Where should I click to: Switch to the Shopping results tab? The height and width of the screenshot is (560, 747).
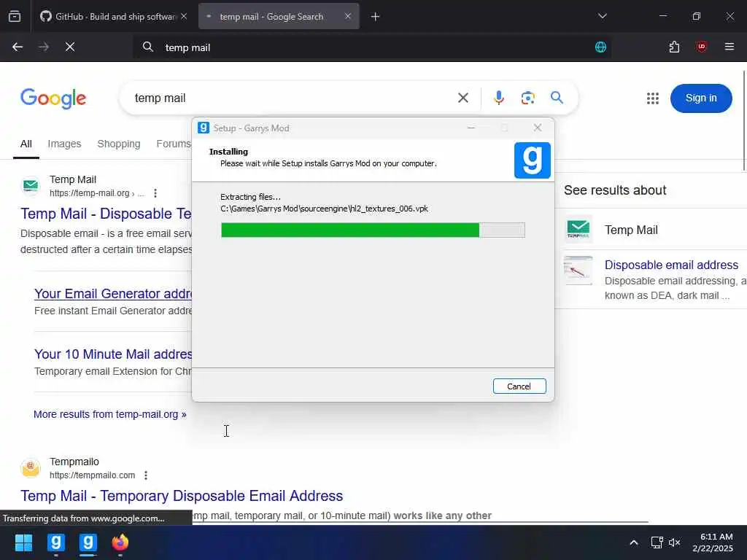click(119, 144)
